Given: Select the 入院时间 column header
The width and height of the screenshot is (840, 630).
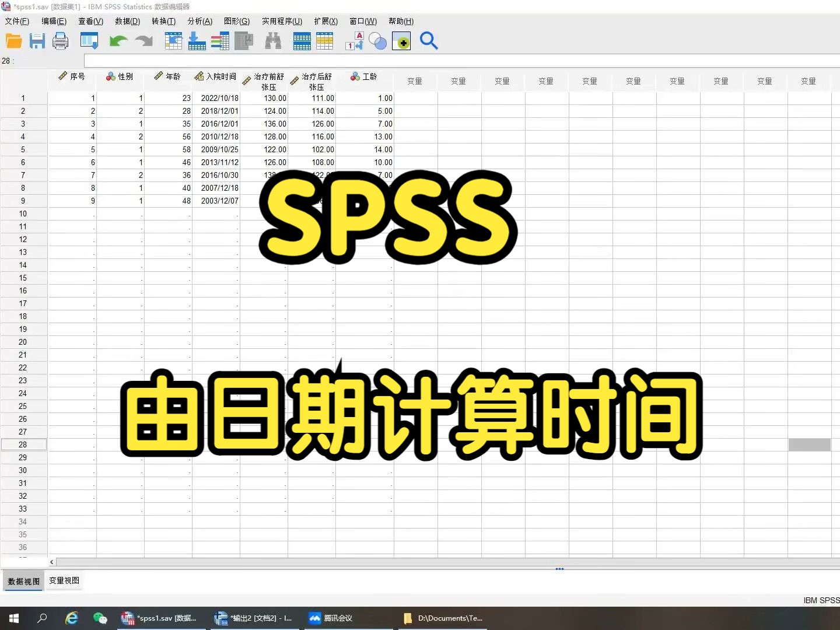Looking at the screenshot, I should [x=216, y=81].
